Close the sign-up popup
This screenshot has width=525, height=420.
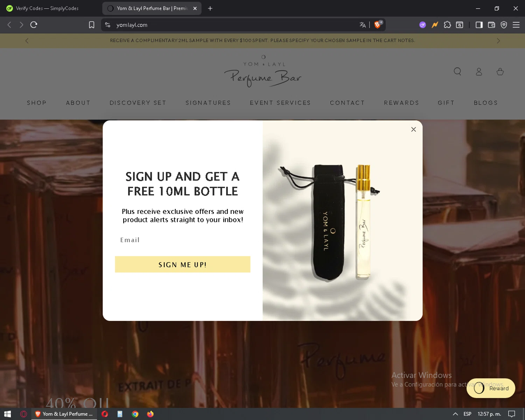(413, 129)
